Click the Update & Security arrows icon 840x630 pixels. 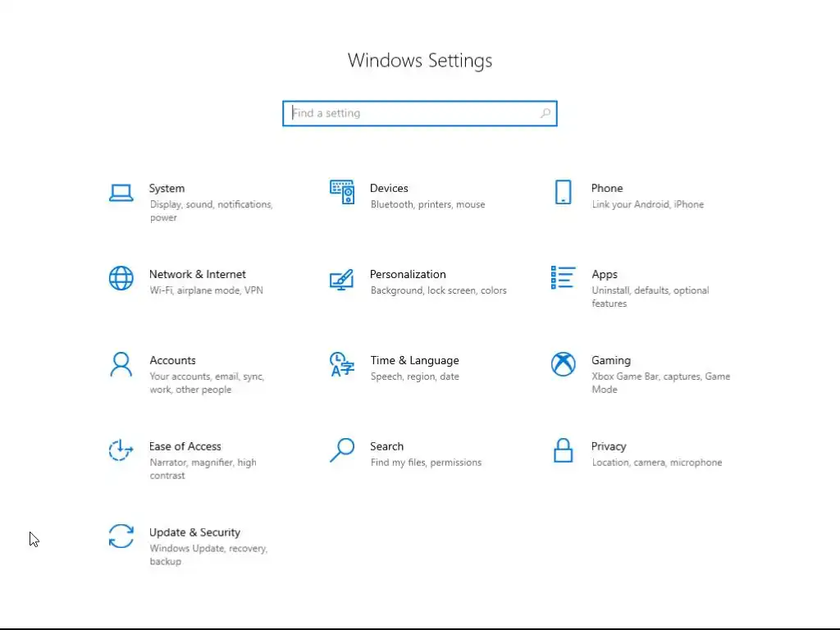click(121, 536)
